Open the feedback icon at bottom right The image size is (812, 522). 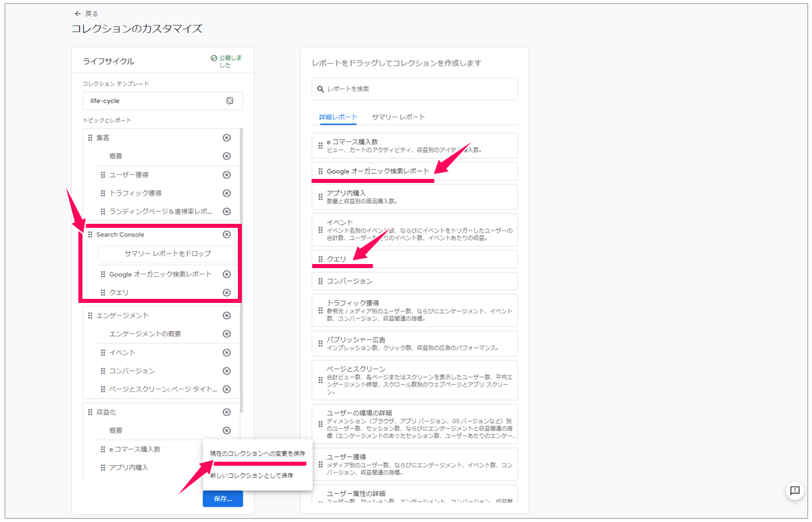pyautogui.click(x=795, y=491)
